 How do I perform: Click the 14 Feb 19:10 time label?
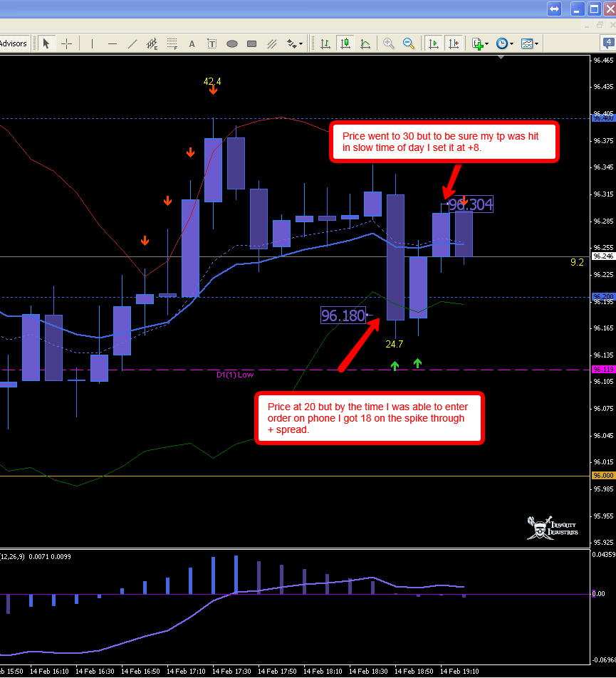point(459,671)
